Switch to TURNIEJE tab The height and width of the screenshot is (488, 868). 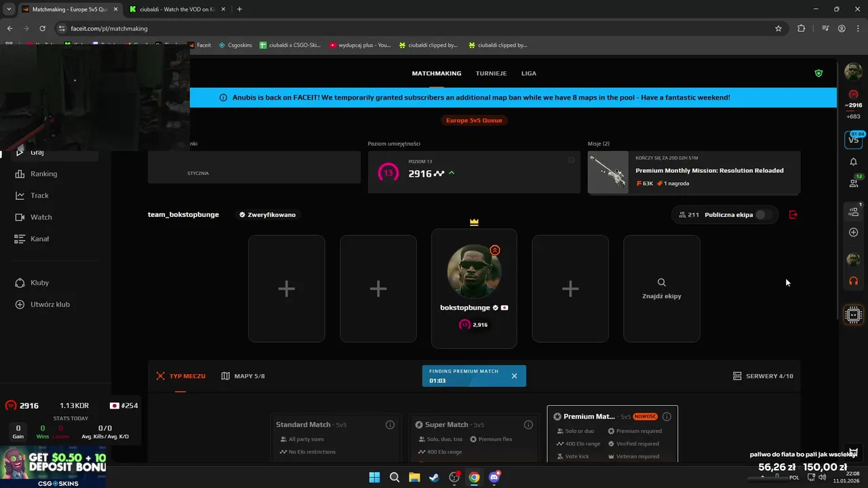pos(491,73)
